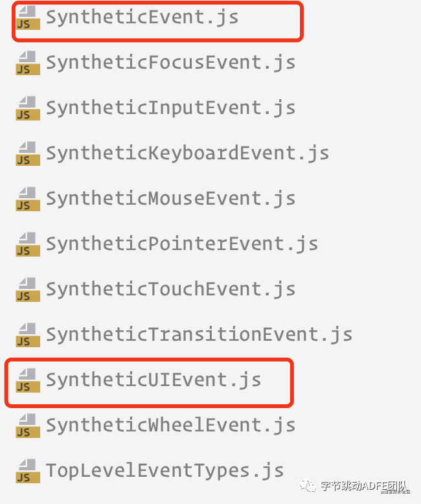The height and width of the screenshot is (504, 421).
Task: Click the JS icon beside SyntheticInputEvent.js
Action: [x=28, y=108]
